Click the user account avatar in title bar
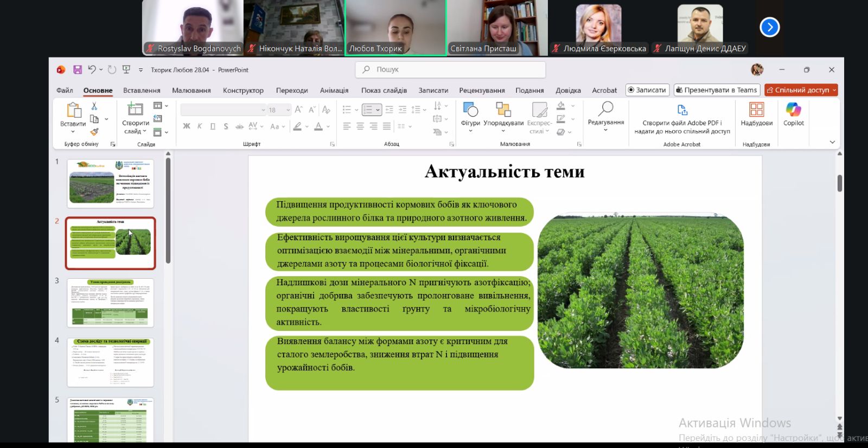This screenshot has height=448, width=868. click(757, 69)
